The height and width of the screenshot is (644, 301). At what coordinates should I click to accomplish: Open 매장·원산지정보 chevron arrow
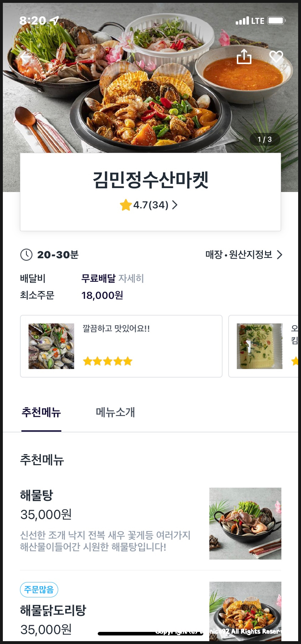(x=280, y=255)
